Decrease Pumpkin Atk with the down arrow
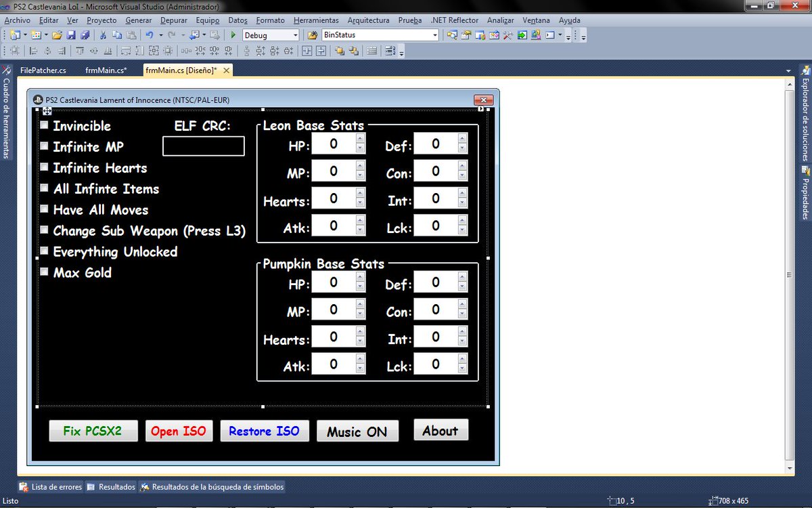This screenshot has height=508, width=812. point(360,369)
